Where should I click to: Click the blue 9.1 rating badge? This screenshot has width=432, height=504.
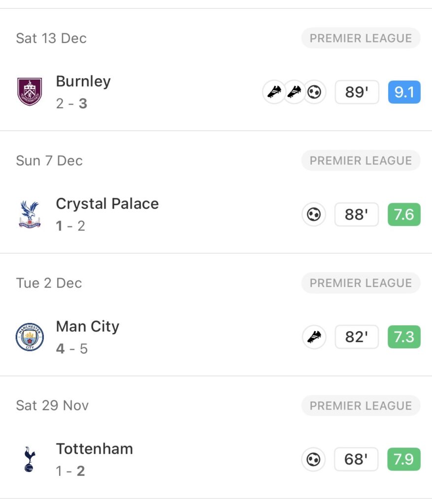(x=404, y=92)
